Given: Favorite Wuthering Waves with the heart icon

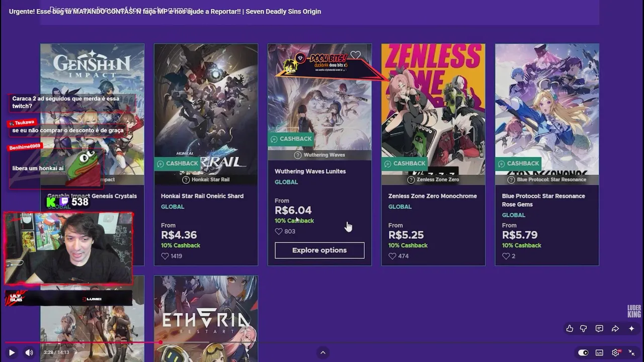Looking at the screenshot, I should (356, 55).
